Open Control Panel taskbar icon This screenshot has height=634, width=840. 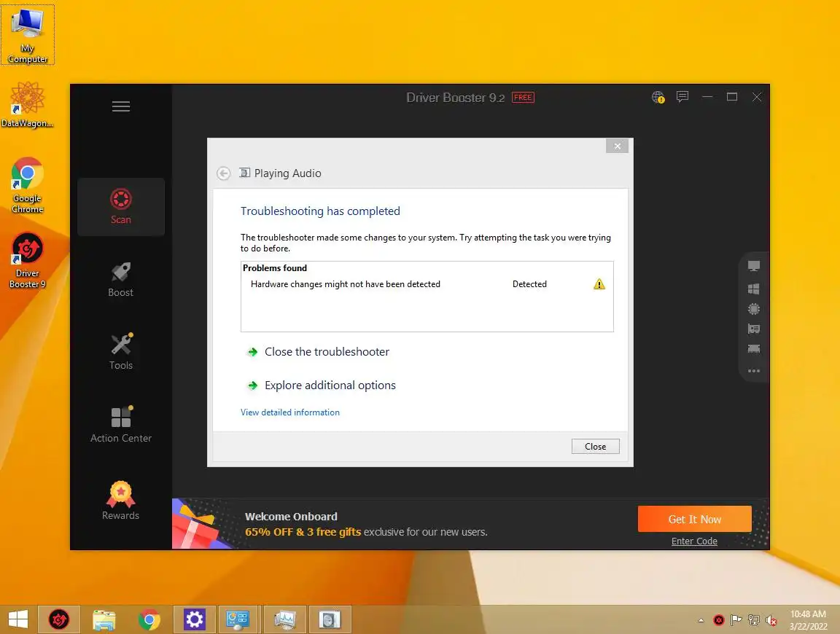237,619
